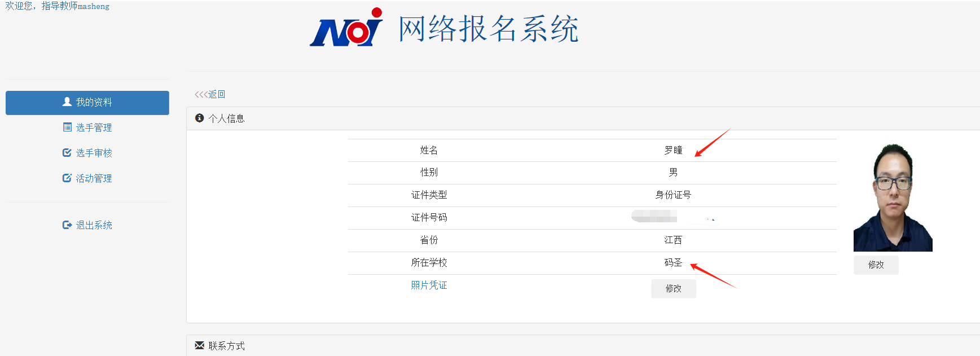Click the list icon beside 选手管理
Viewport: 980px width, 356px height.
[x=67, y=128]
